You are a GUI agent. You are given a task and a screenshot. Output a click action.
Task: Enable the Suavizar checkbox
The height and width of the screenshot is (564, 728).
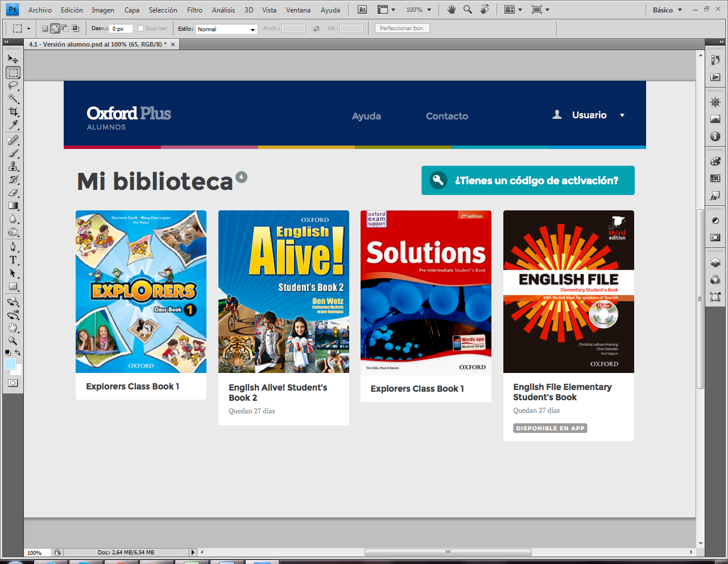click(141, 28)
